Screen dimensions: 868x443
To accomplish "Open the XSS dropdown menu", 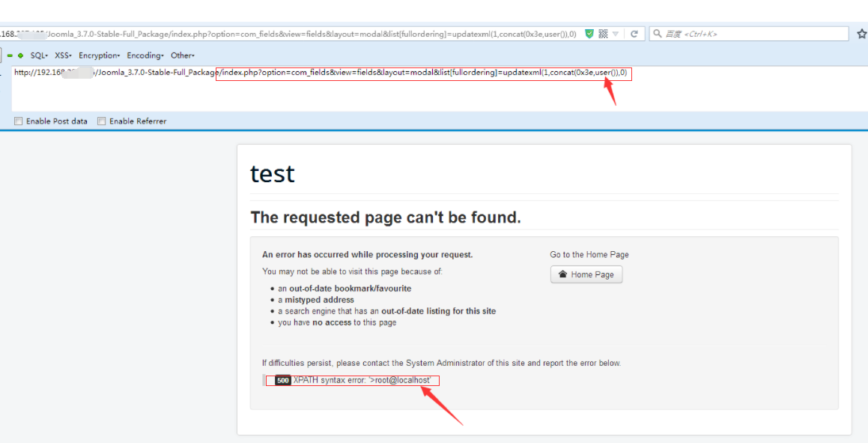I will [x=63, y=55].
